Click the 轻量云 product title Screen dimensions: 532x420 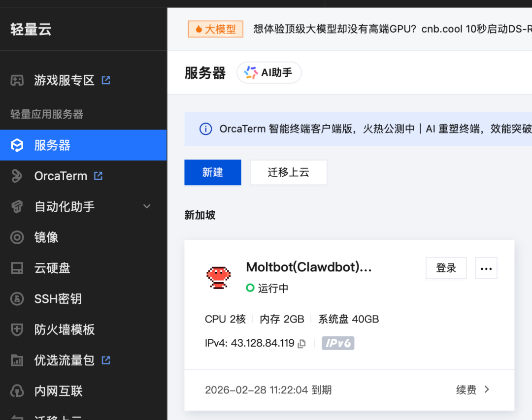click(x=31, y=30)
